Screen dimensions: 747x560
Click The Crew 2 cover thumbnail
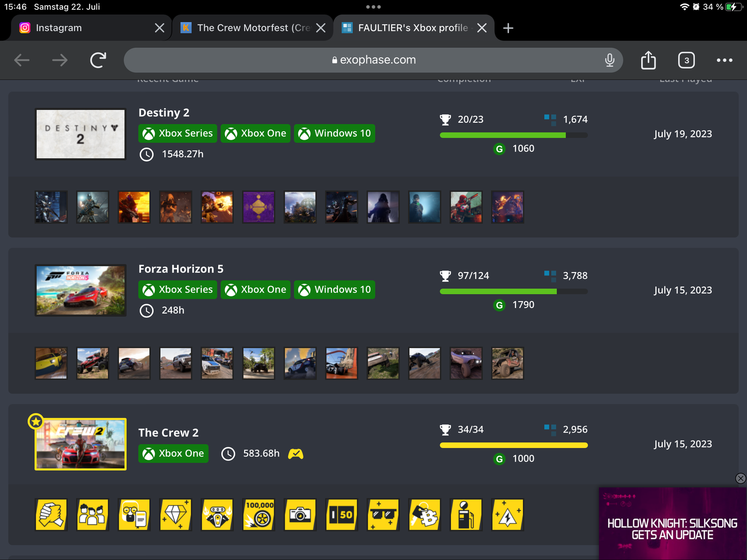[80, 444]
